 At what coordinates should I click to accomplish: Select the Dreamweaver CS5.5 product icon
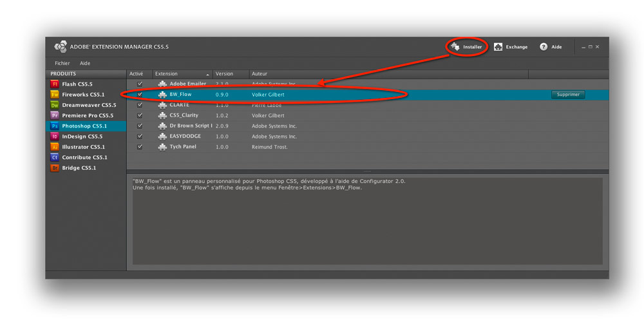click(x=55, y=105)
